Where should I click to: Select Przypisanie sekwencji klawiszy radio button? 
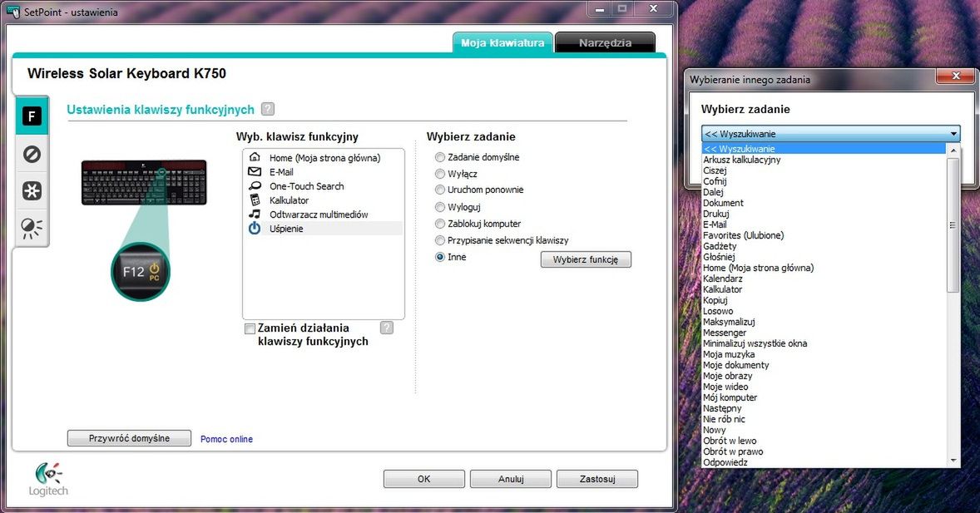pyautogui.click(x=440, y=240)
